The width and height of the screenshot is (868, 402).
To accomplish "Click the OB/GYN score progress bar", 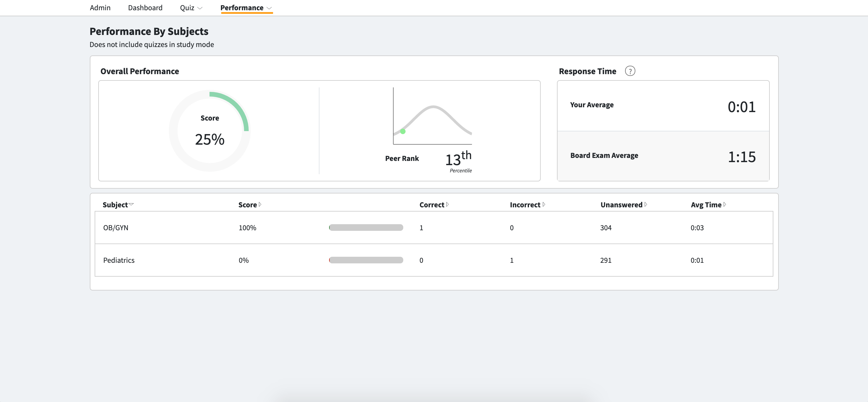I will [x=366, y=228].
